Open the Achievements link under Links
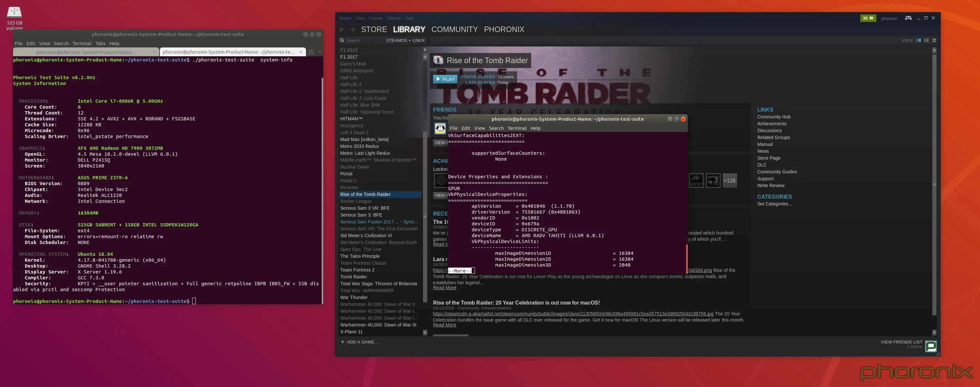980x387 pixels. (x=771, y=123)
